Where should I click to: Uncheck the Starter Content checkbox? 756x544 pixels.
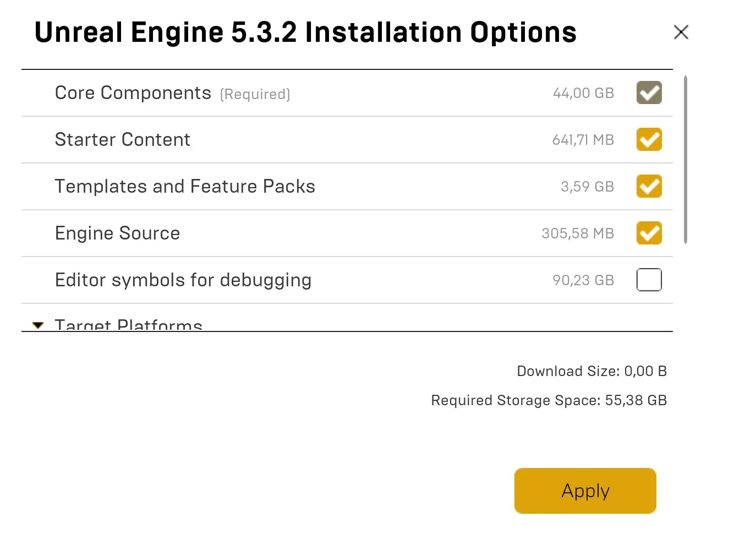click(649, 139)
